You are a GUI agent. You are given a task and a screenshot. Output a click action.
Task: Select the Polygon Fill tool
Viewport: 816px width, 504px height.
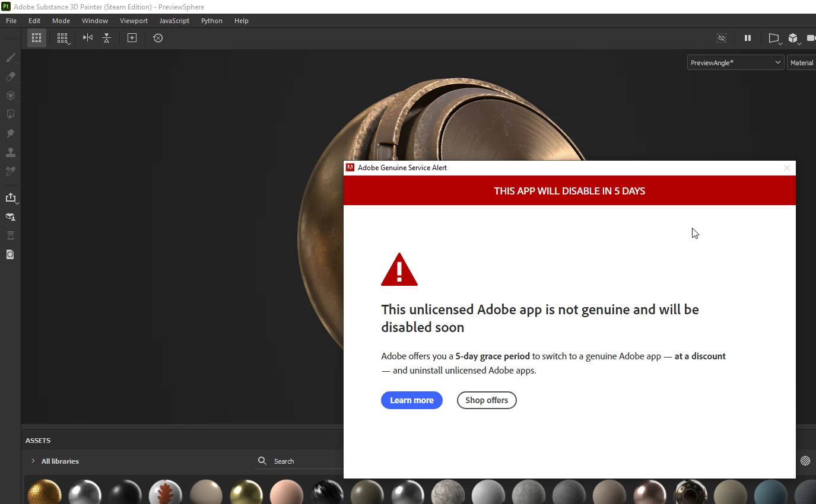point(10,114)
